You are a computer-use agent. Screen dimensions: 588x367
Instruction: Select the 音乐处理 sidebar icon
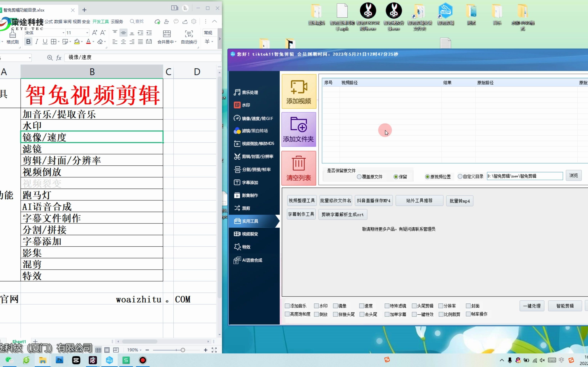click(246, 92)
